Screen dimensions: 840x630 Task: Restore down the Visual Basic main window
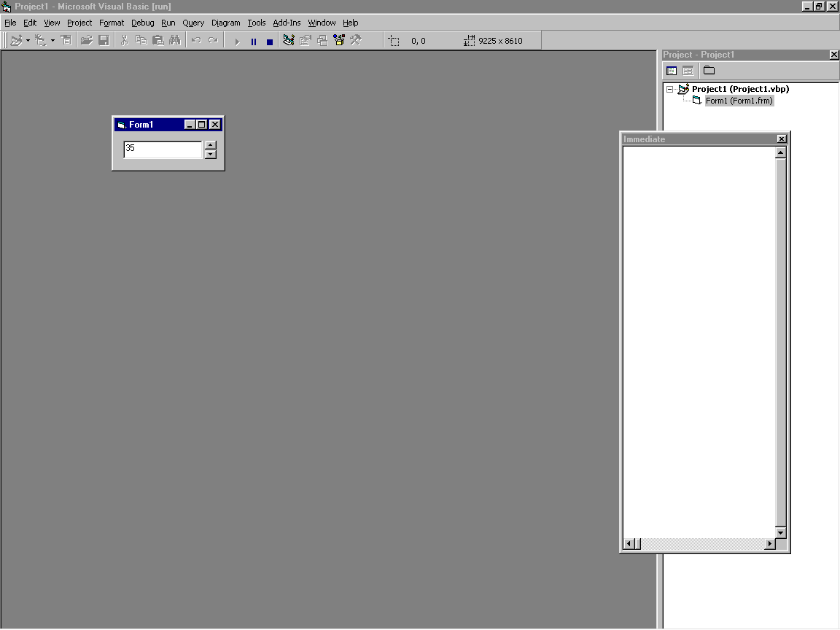819,7
